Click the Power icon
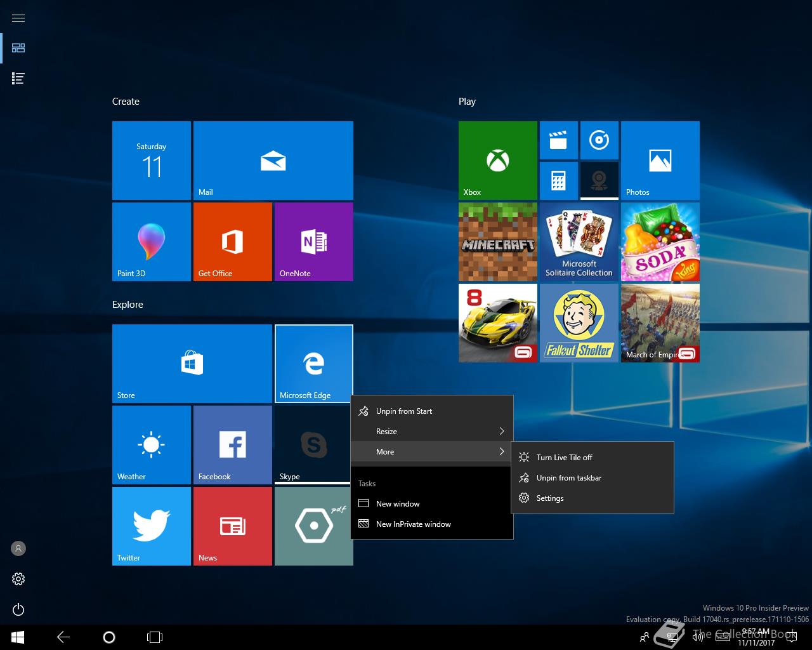The image size is (812, 650). 18,610
